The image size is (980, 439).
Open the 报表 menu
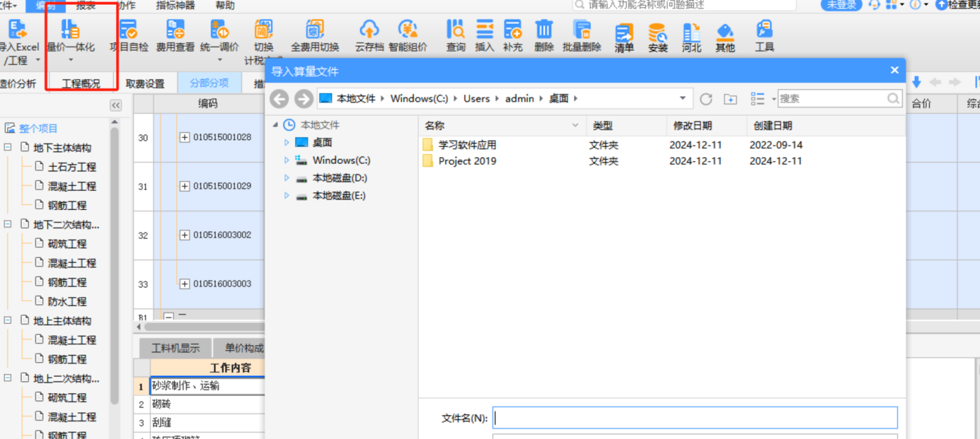click(86, 5)
